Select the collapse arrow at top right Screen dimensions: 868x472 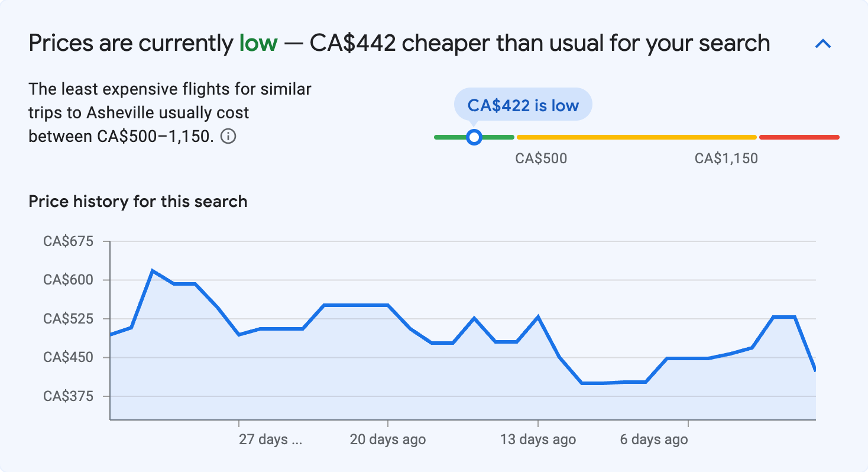(x=822, y=43)
